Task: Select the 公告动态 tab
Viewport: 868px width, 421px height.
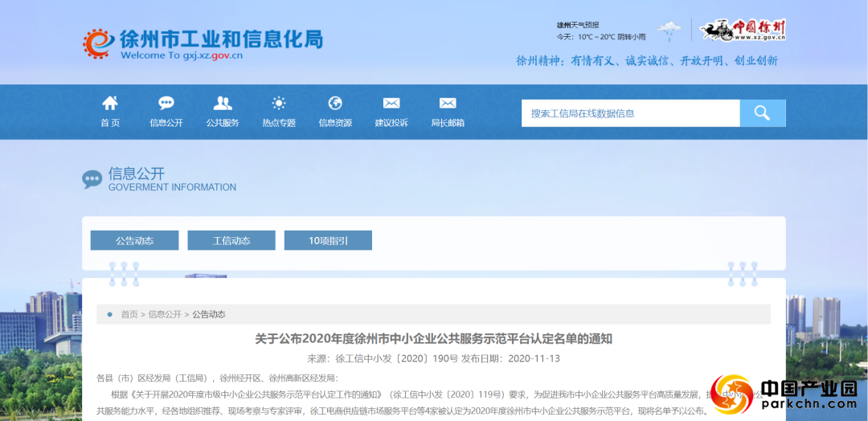Action: tap(134, 240)
